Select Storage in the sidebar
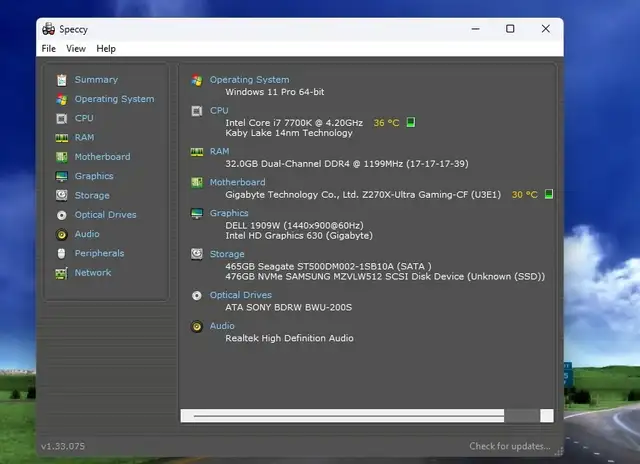This screenshot has width=640, height=464. coord(92,195)
